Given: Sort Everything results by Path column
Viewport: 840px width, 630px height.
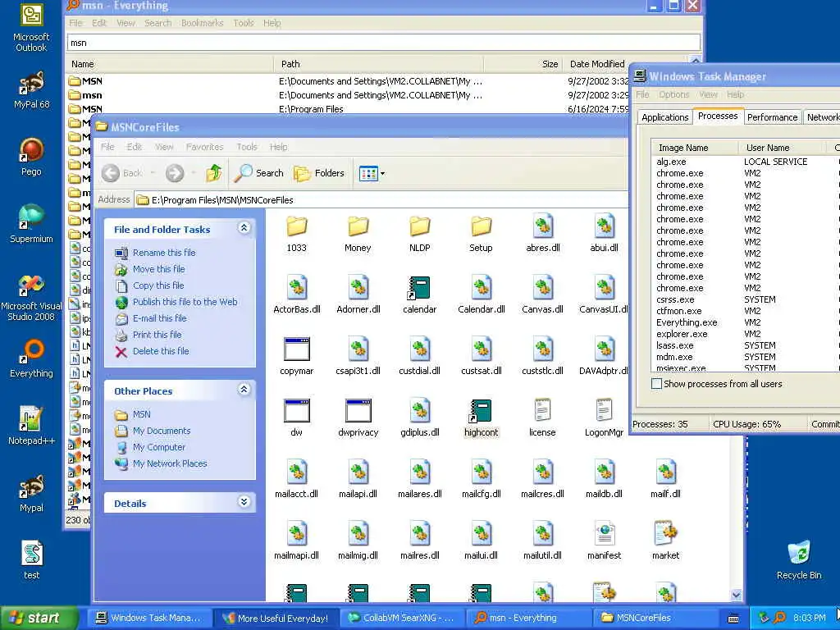Looking at the screenshot, I should [x=378, y=64].
